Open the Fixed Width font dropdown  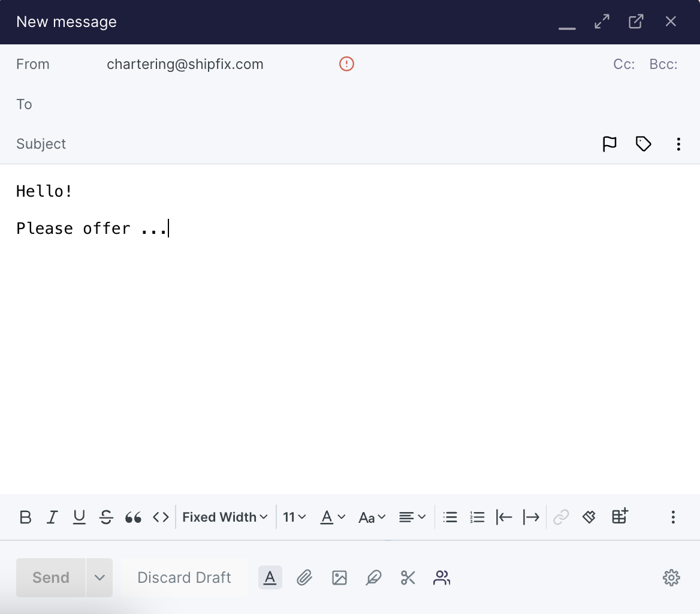pos(225,517)
